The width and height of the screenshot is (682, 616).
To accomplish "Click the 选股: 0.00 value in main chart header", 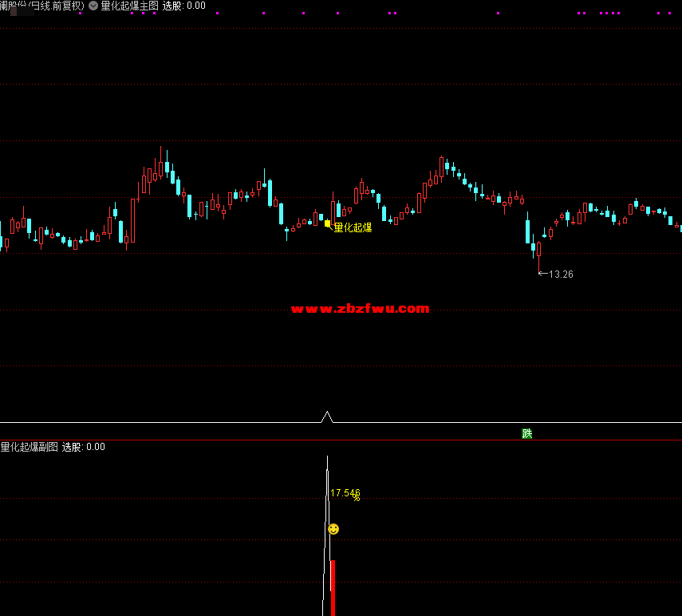I will (x=183, y=6).
